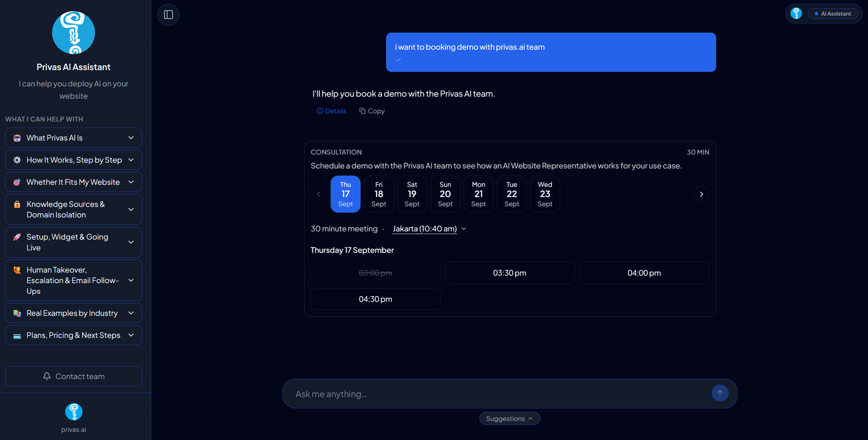This screenshot has width=868, height=440.
Task: Go to next week of dates
Action: [x=701, y=194]
